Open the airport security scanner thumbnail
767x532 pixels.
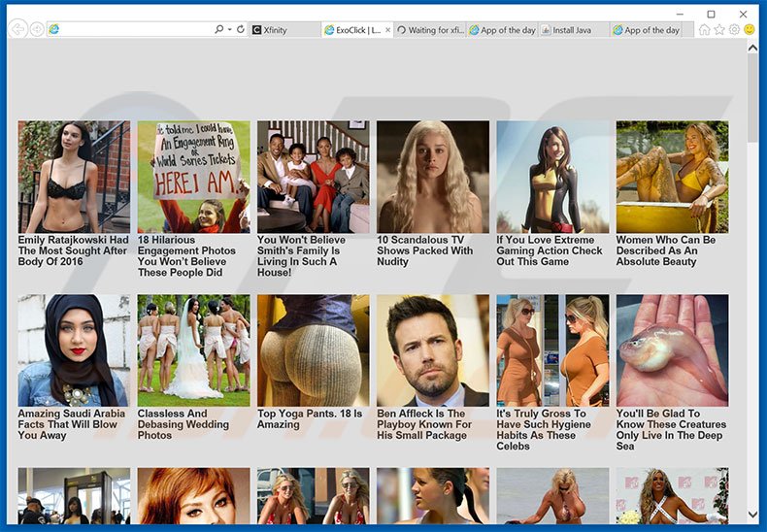point(74,496)
